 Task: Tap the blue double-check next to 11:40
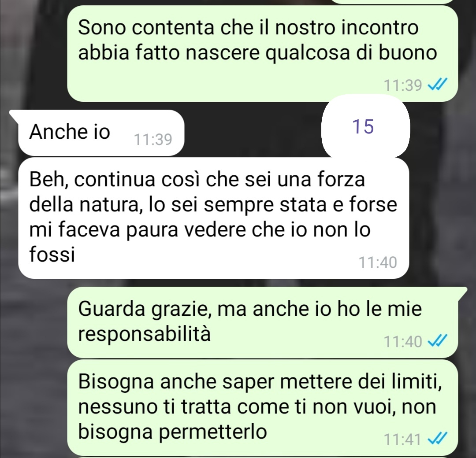click(437, 341)
